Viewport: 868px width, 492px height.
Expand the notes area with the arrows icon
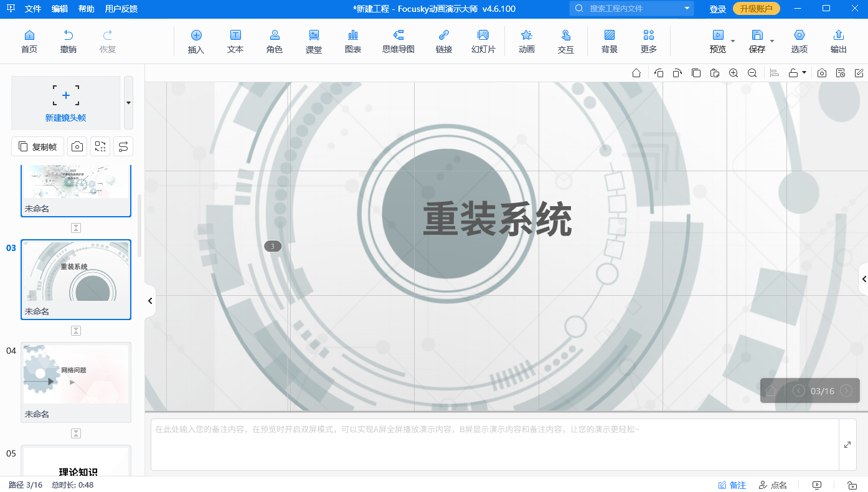tap(847, 445)
